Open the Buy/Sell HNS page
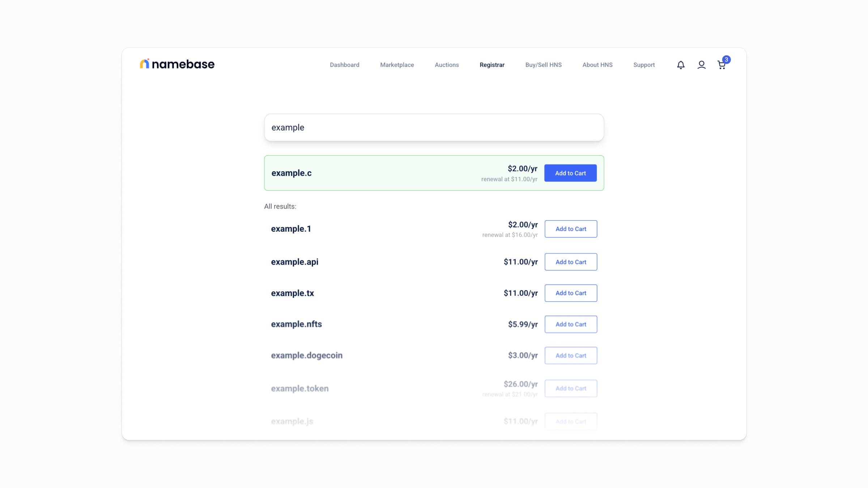The image size is (868, 488). tap(543, 65)
